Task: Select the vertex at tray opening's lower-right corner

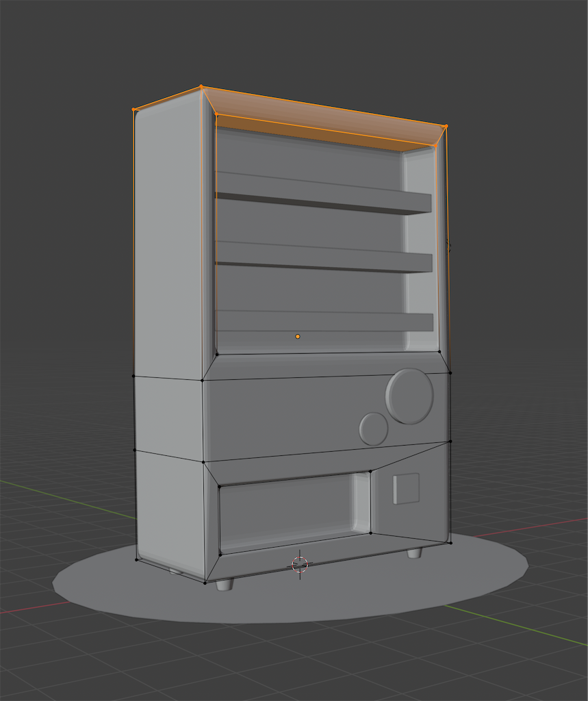Action: 371,533
